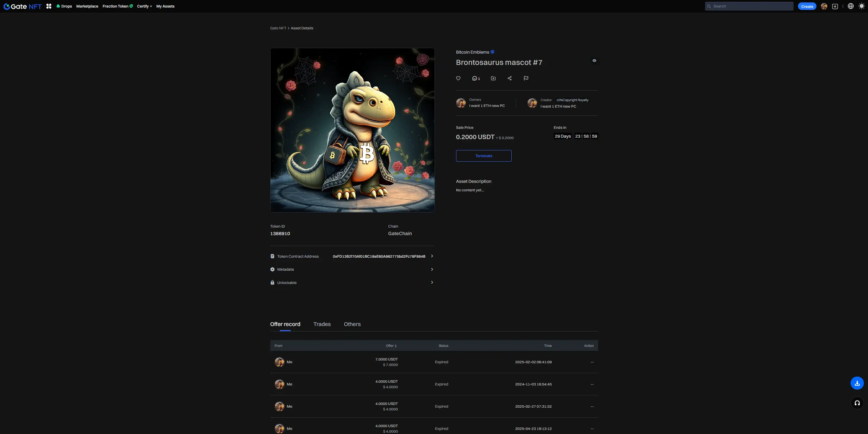Click the Terminate button
This screenshot has width=868, height=434.
point(483,156)
